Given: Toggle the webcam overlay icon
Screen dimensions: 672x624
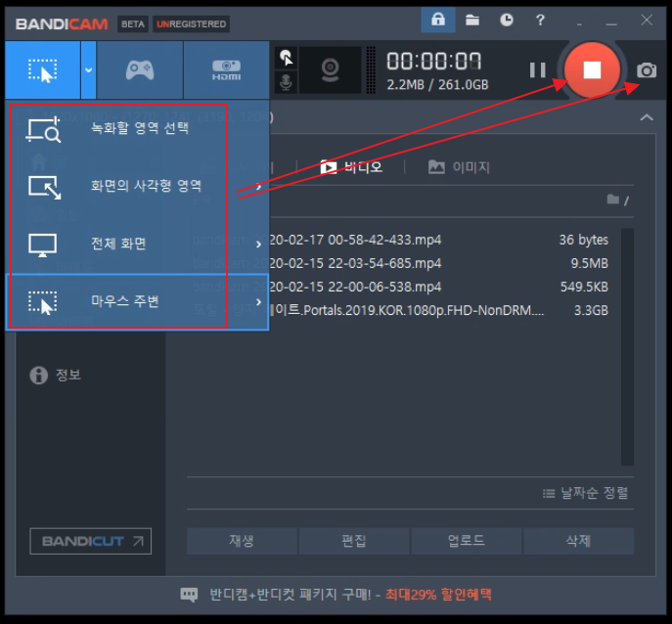Looking at the screenshot, I should pos(330,69).
